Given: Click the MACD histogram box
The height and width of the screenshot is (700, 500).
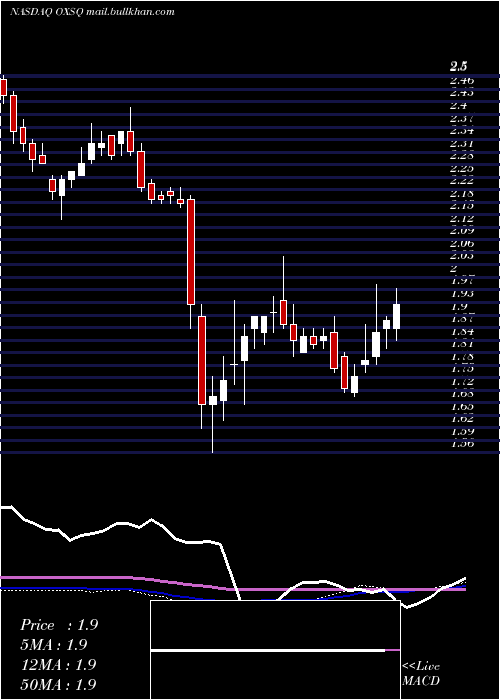Looking at the screenshot, I should 275,650.
